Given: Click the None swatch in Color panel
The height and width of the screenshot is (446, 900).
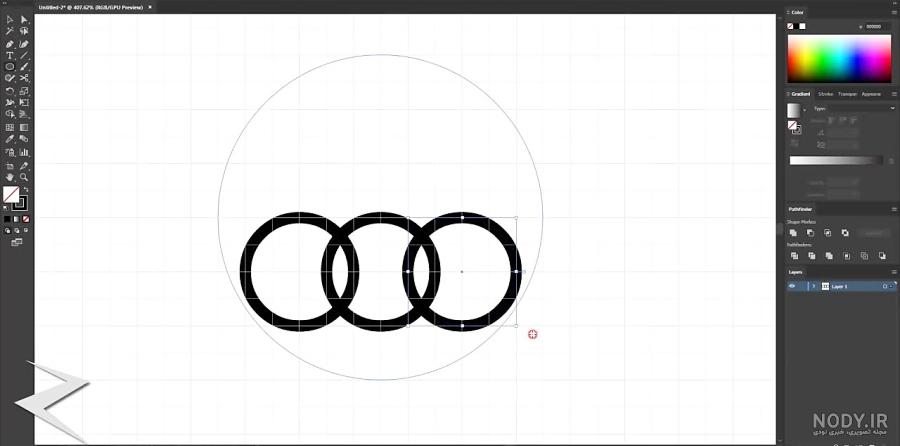Looking at the screenshot, I should [x=791, y=26].
